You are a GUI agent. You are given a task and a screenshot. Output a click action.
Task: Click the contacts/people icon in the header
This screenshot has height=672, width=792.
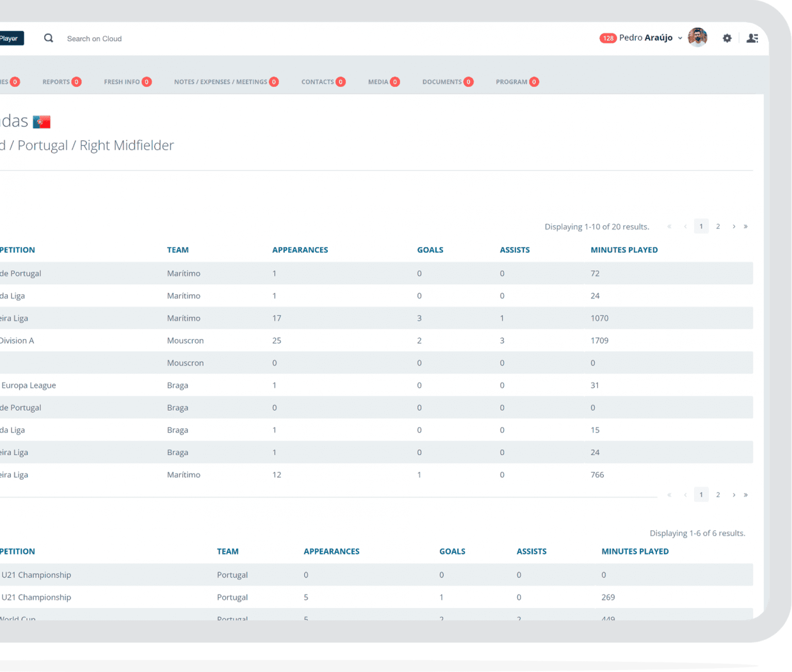(753, 38)
